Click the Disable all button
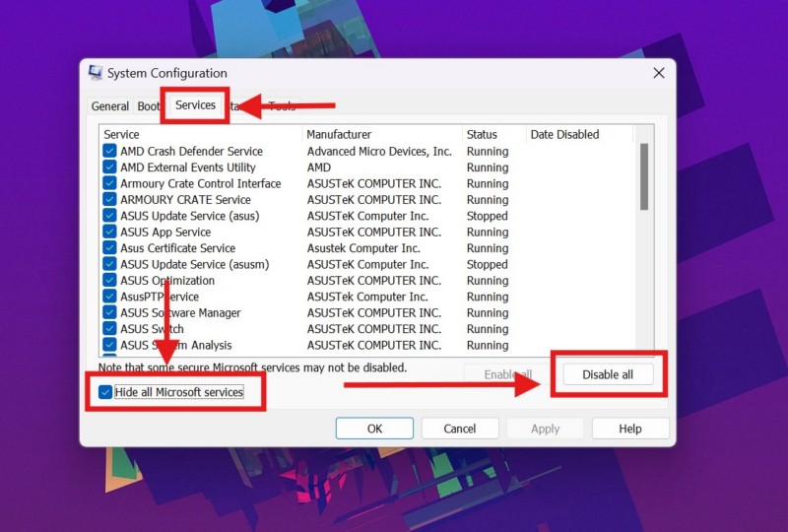 coord(608,374)
